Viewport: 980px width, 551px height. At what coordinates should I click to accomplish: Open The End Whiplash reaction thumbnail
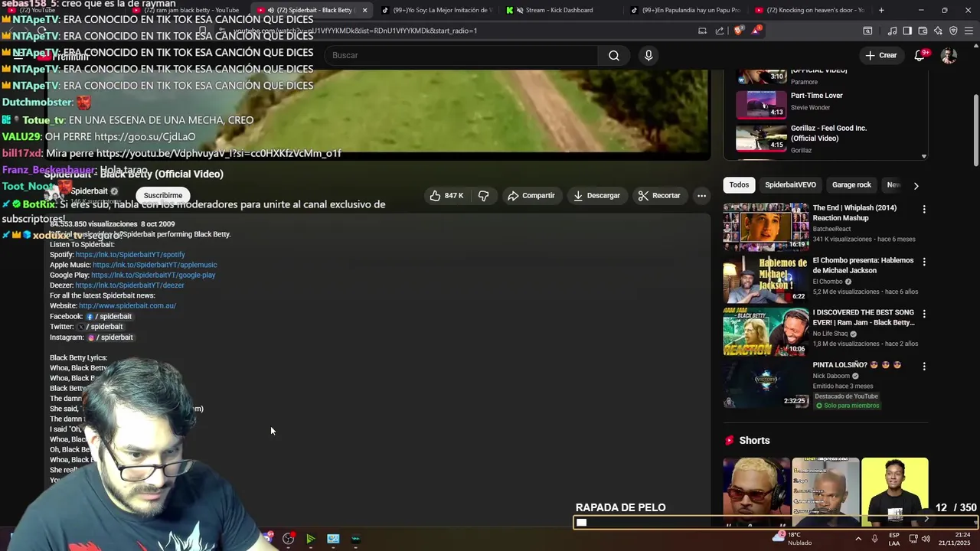tap(766, 227)
